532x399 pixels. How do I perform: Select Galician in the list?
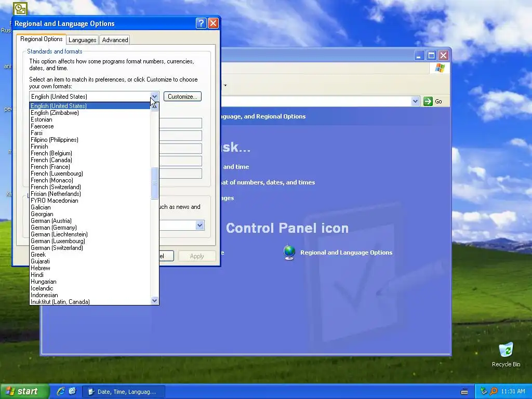click(x=90, y=207)
